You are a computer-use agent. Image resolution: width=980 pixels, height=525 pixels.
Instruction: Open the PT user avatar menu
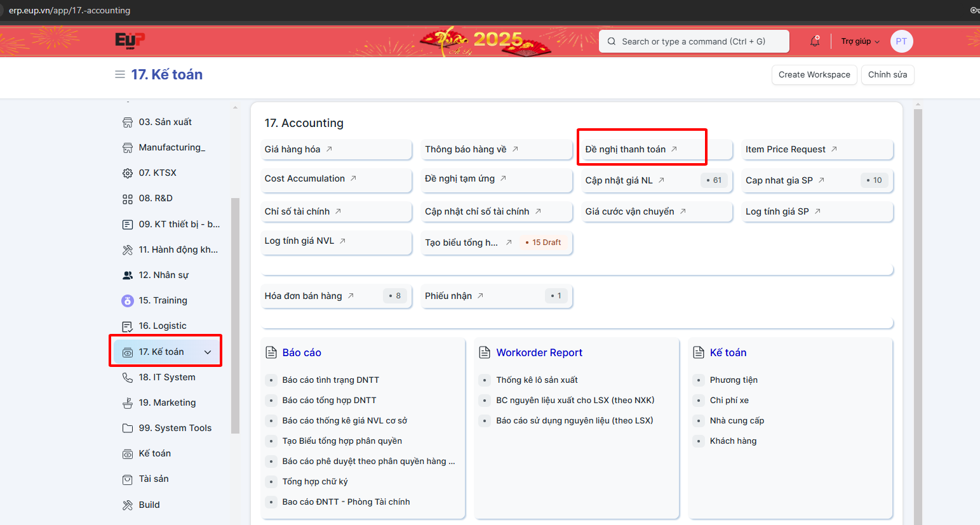(901, 41)
